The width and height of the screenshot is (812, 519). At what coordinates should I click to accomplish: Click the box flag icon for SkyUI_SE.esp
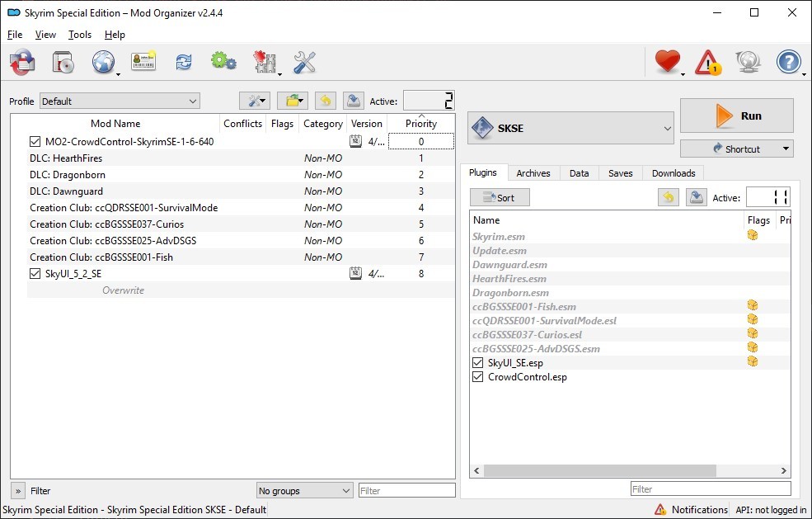753,361
